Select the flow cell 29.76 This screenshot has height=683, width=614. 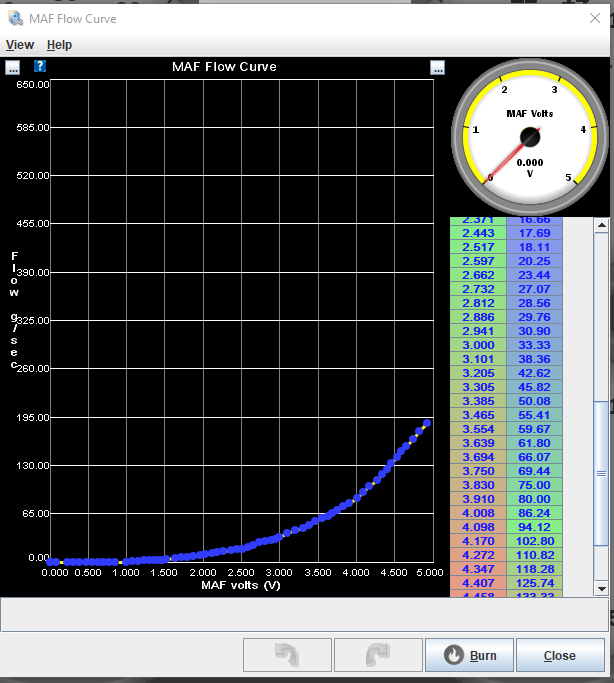tap(534, 317)
